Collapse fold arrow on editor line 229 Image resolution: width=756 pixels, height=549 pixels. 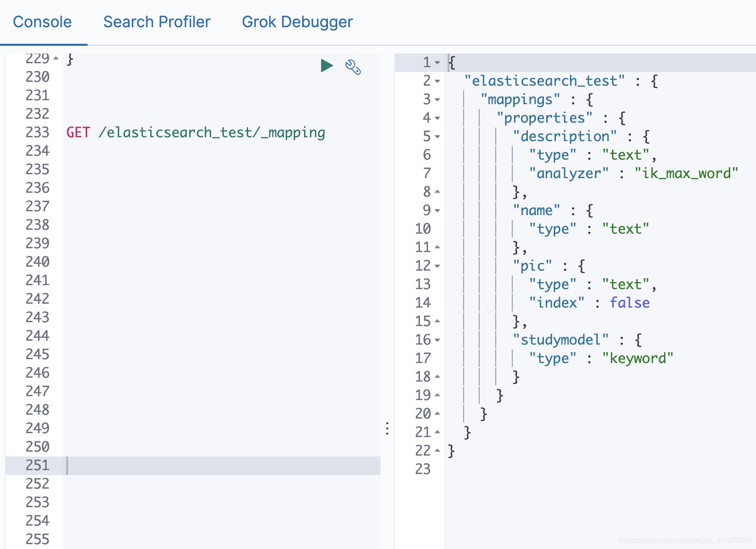[56, 58]
